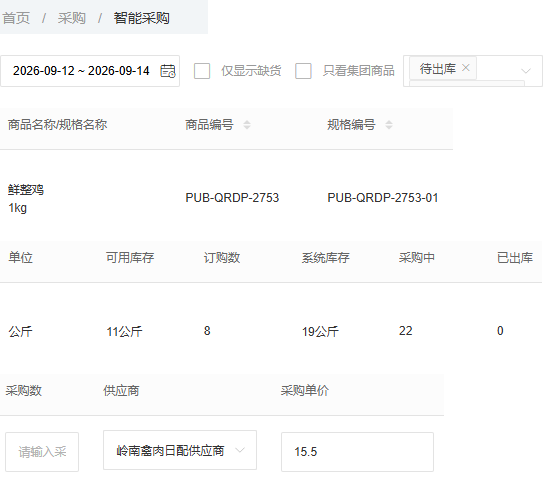Enable the 仅显示缺货 checkbox
Image resolution: width=546 pixels, height=489 pixels.
coord(202,71)
